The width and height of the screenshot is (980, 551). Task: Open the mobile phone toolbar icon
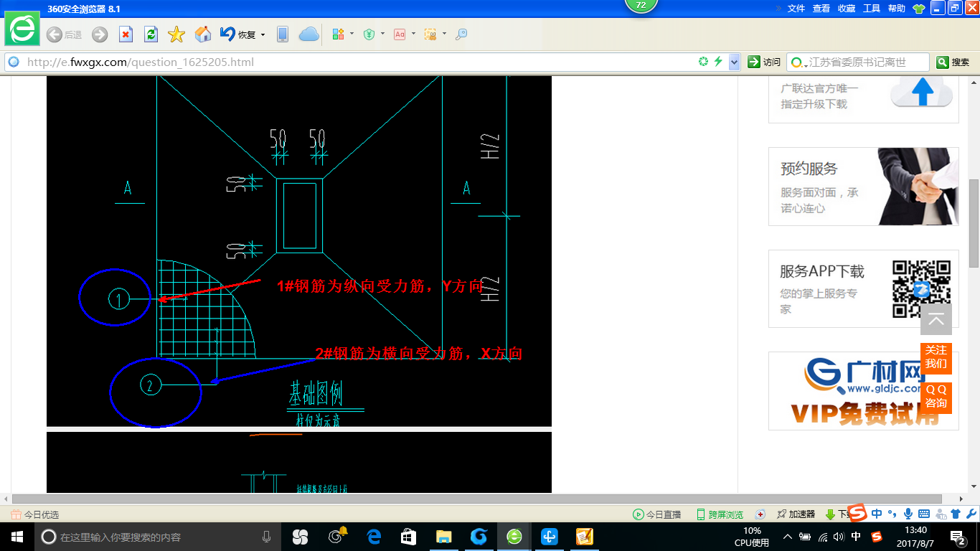click(x=283, y=34)
